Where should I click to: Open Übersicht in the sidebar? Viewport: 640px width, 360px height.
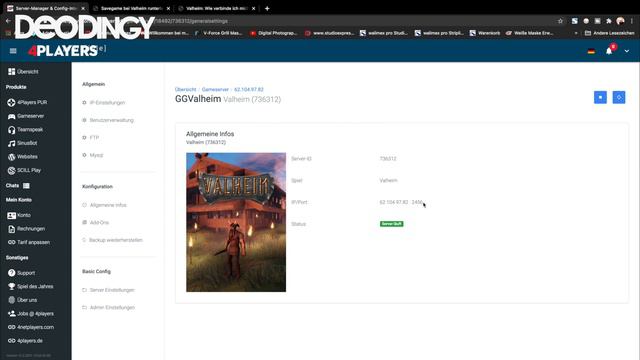pyautogui.click(x=23, y=71)
